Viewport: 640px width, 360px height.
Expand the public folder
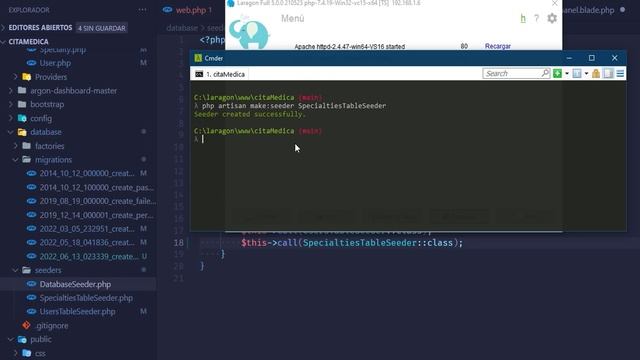(41, 339)
